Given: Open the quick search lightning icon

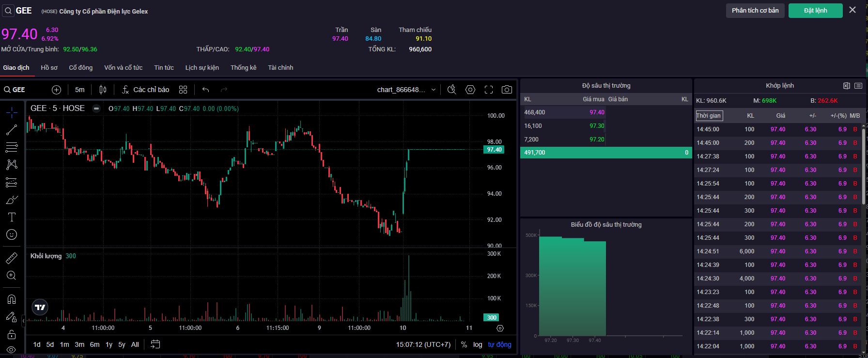Looking at the screenshot, I should click(x=452, y=90).
